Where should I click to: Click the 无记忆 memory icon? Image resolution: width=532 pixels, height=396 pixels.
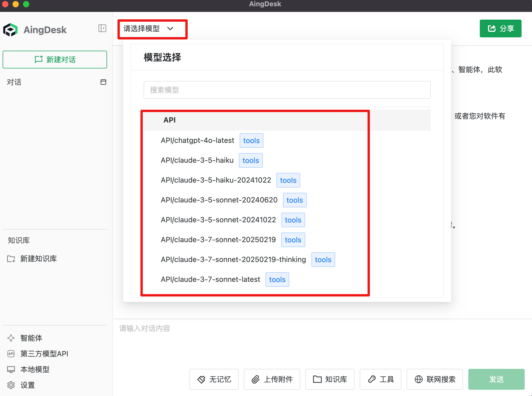pyautogui.click(x=201, y=379)
